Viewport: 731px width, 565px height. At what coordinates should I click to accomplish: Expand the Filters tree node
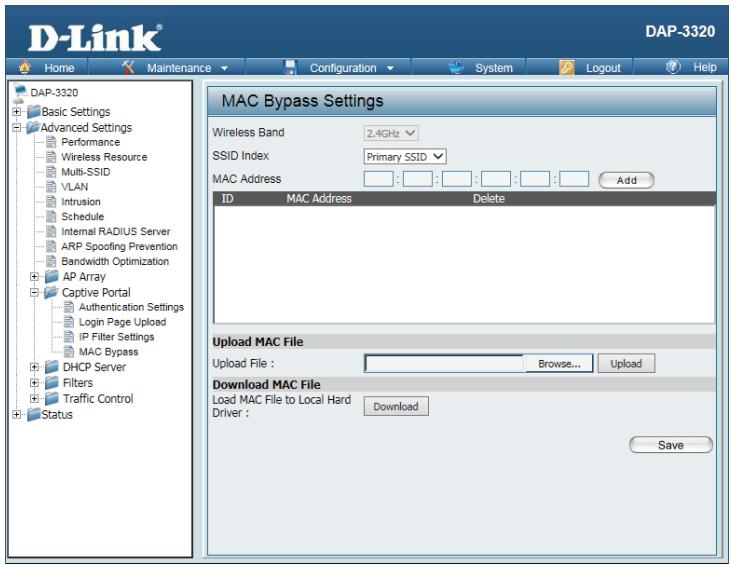tap(34, 383)
